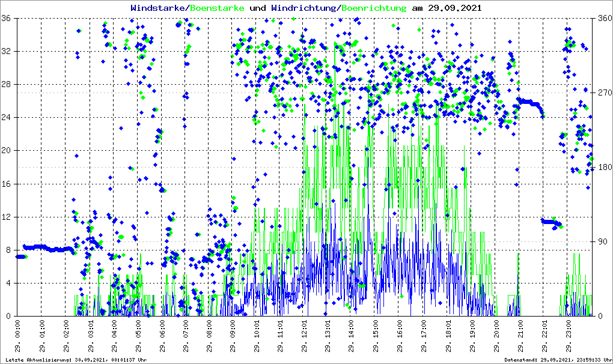The height and width of the screenshot is (364, 613).
Task: Click the '360' value on right axis
Action: point(603,19)
